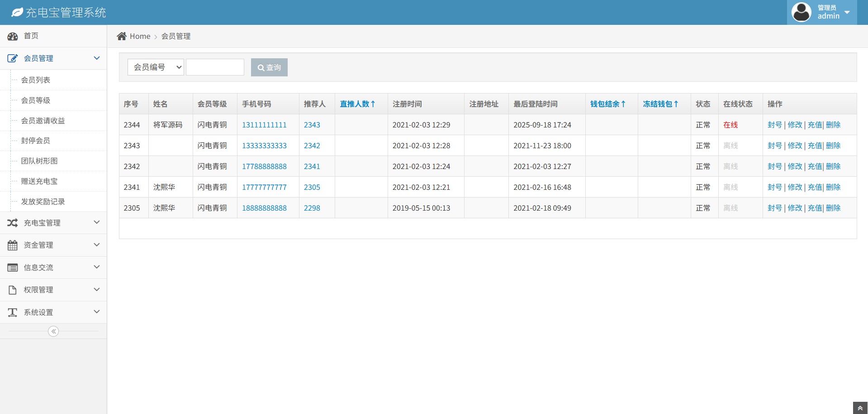The image size is (868, 414).
Task: Click the list icon for 信息交流
Action: coord(13,268)
